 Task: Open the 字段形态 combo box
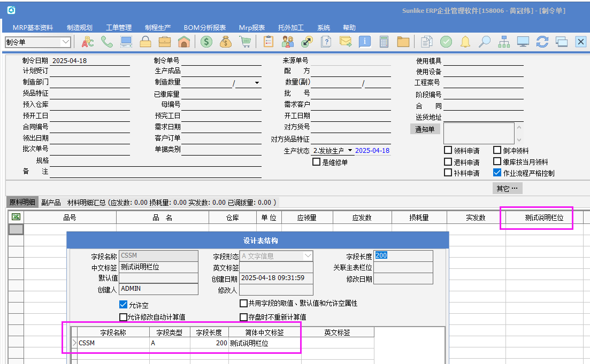[308, 256]
